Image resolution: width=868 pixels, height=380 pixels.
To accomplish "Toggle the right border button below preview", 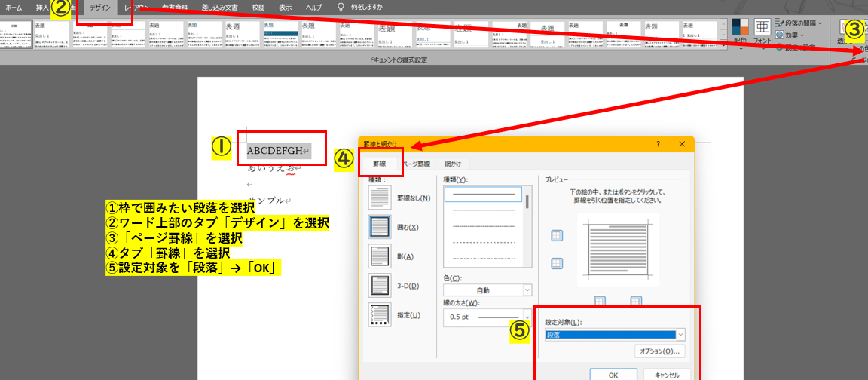I will tap(635, 301).
